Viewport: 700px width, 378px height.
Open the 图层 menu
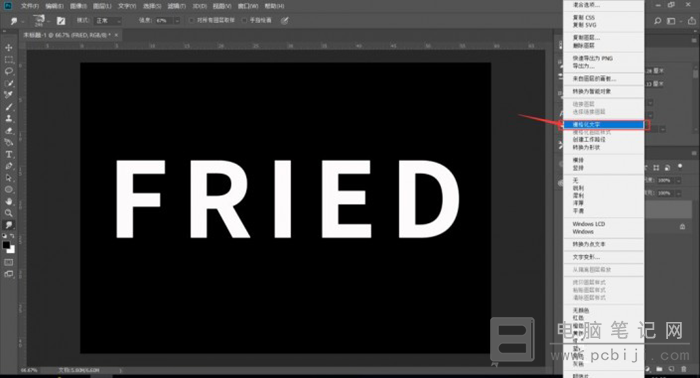(102, 6)
